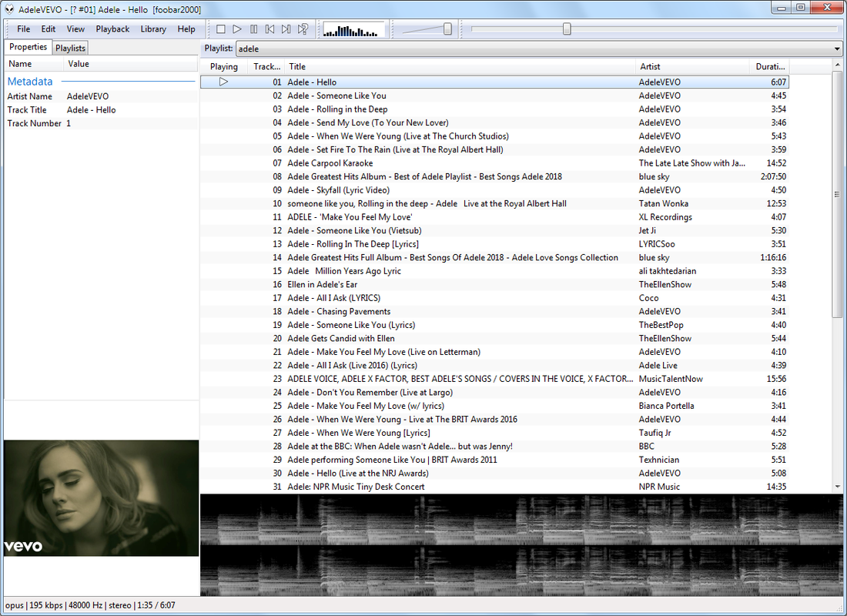Select the Track Number property row
Image resolution: width=847 pixels, height=616 pixels.
point(101,123)
